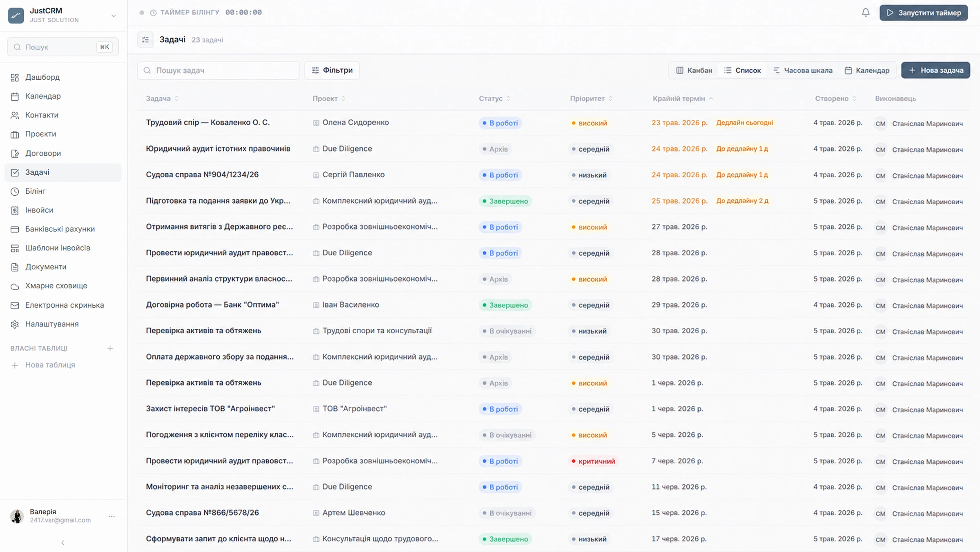
Task: Click the Електронна скринька envelope icon
Action: pos(15,305)
